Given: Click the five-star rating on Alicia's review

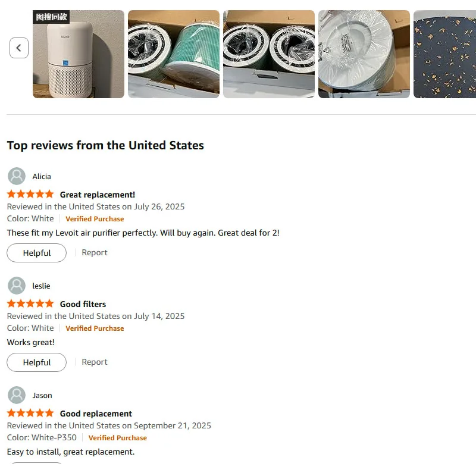Looking at the screenshot, I should coord(30,195).
